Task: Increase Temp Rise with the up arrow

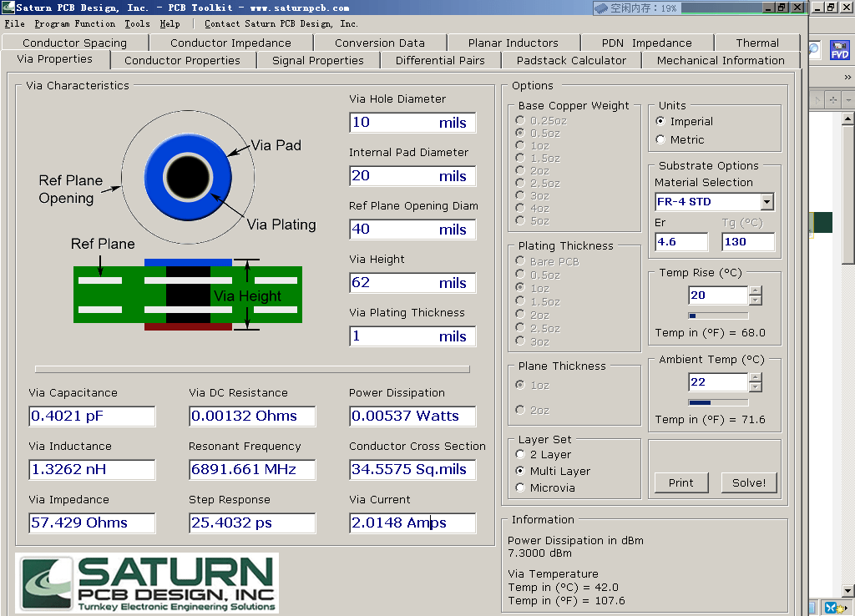Action: click(x=755, y=290)
